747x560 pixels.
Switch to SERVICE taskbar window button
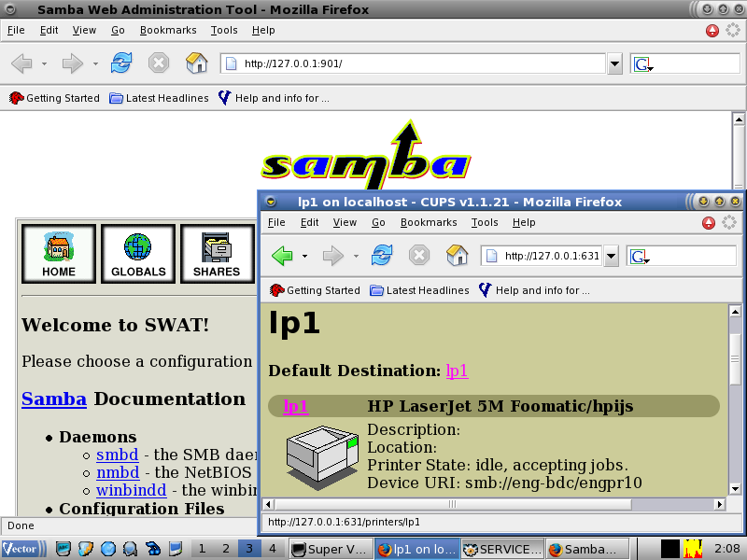502,549
